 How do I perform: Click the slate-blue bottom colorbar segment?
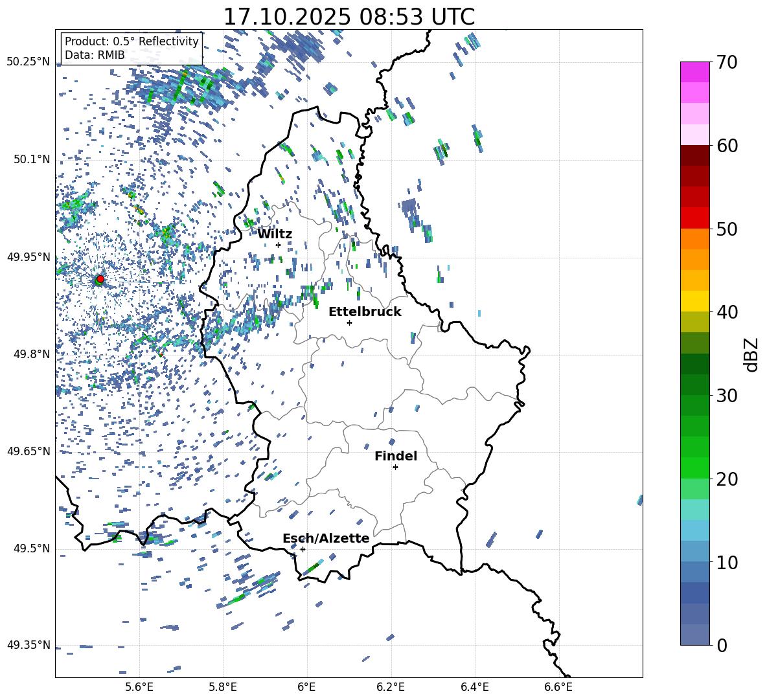694,635
